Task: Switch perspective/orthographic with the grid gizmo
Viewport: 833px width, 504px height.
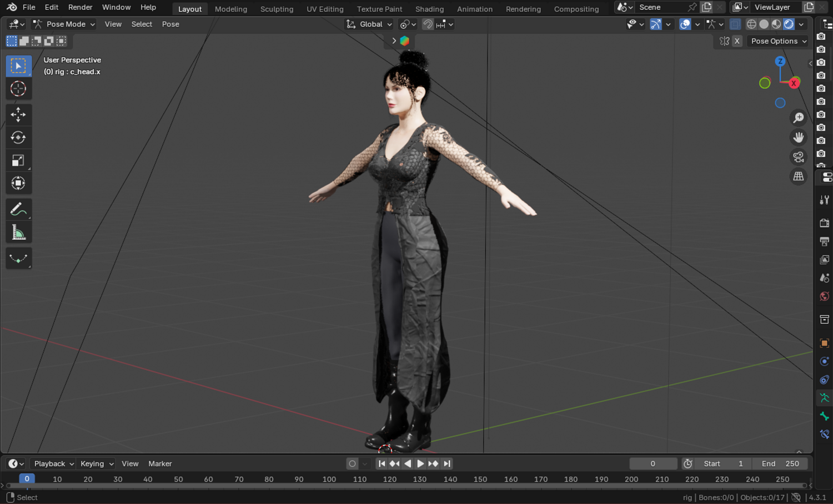Action: tap(799, 177)
